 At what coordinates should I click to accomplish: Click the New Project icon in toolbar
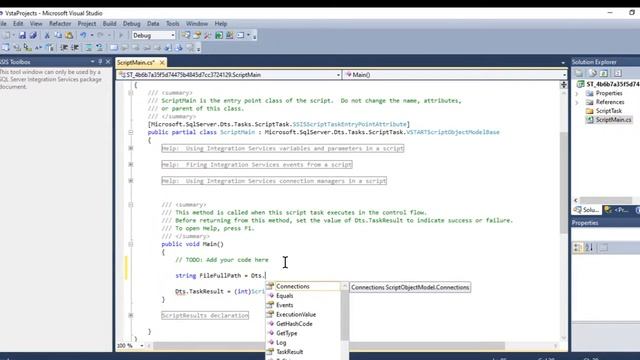tap(6, 36)
